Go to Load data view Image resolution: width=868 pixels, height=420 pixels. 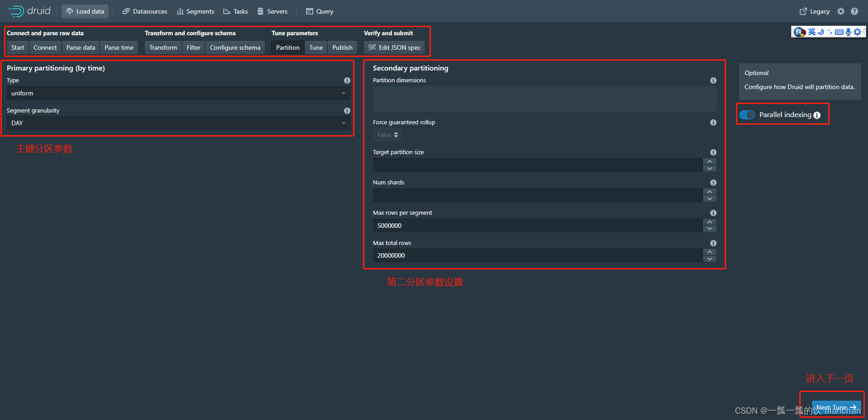pyautogui.click(x=85, y=11)
